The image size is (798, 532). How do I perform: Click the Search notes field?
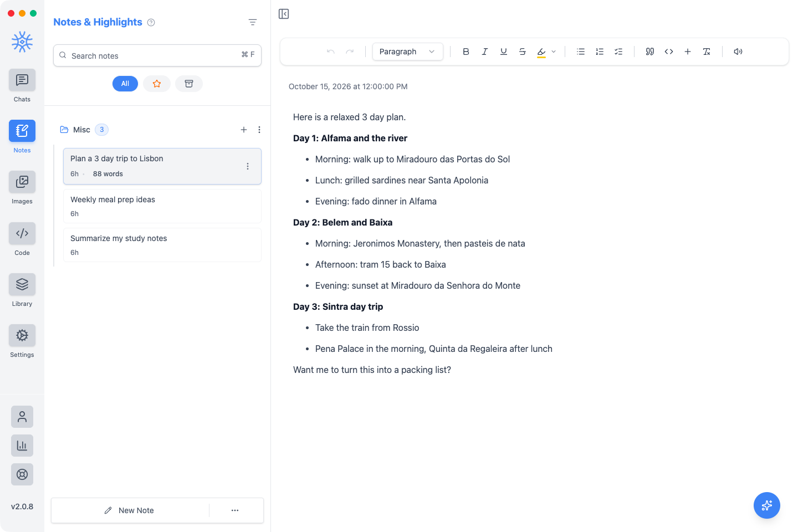pyautogui.click(x=157, y=55)
